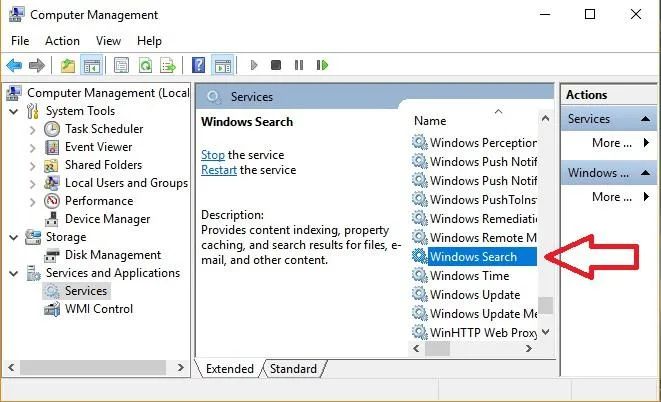Open the File menu
The height and width of the screenshot is (402, 661).
pyautogui.click(x=20, y=41)
